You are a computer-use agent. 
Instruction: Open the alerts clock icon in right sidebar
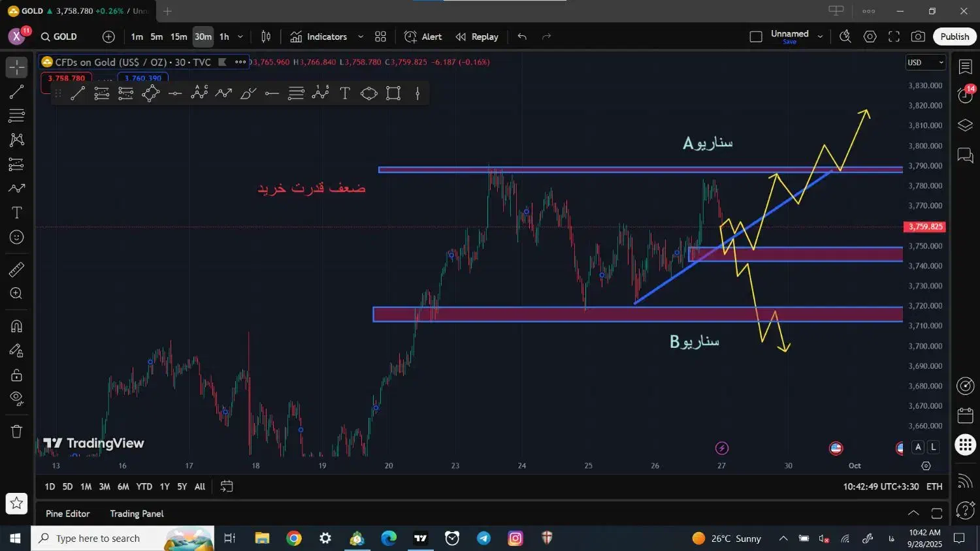(965, 95)
